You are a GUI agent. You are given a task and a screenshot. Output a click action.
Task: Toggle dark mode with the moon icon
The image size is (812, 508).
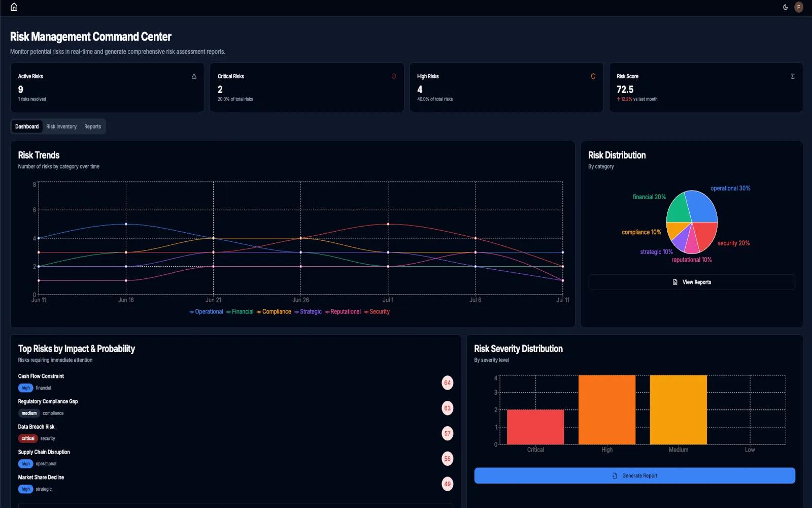(x=785, y=7)
